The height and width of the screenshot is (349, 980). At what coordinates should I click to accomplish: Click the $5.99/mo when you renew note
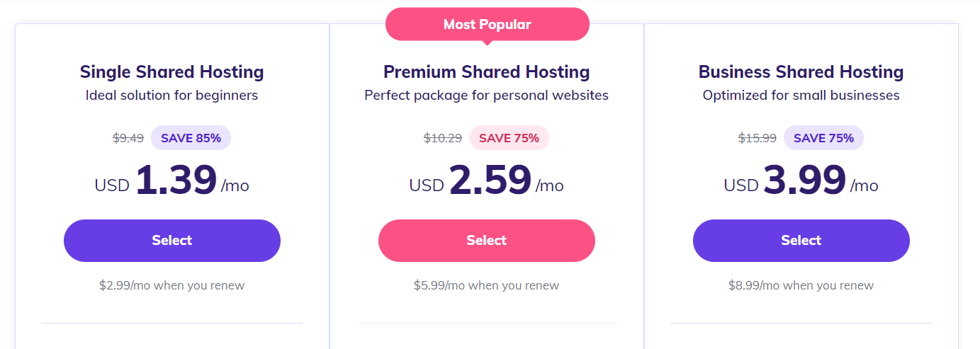pyautogui.click(x=487, y=286)
